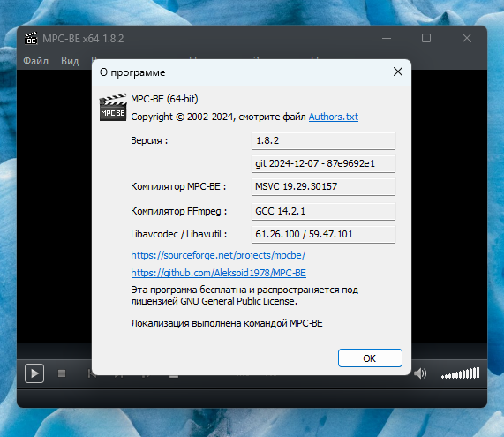Close the О программе dialog
504x437 pixels.
pos(398,72)
